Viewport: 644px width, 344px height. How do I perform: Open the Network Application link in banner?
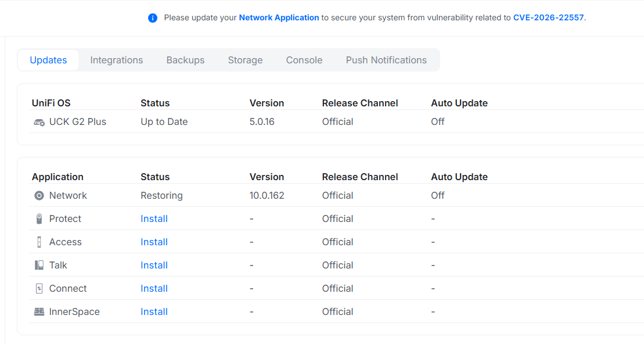pos(279,18)
